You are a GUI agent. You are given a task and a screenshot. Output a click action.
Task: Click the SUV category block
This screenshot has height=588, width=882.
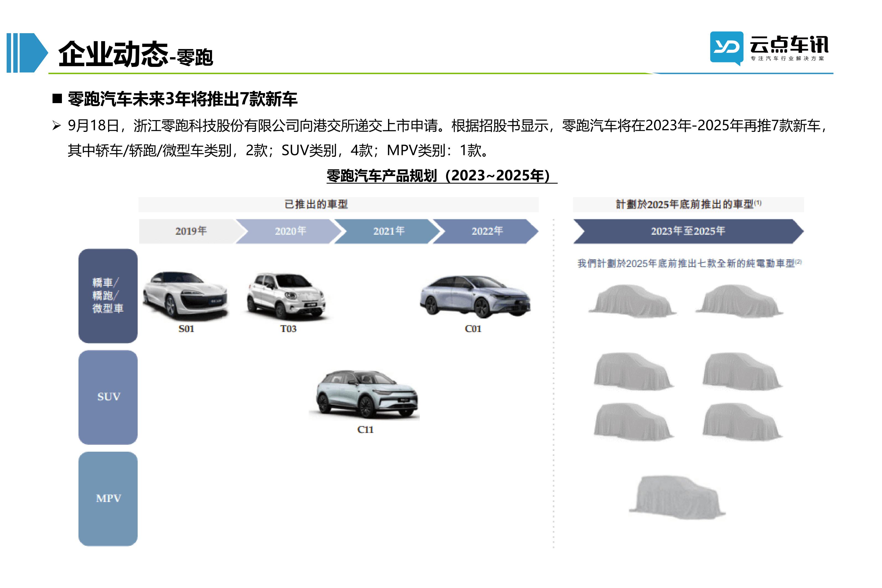click(x=108, y=397)
